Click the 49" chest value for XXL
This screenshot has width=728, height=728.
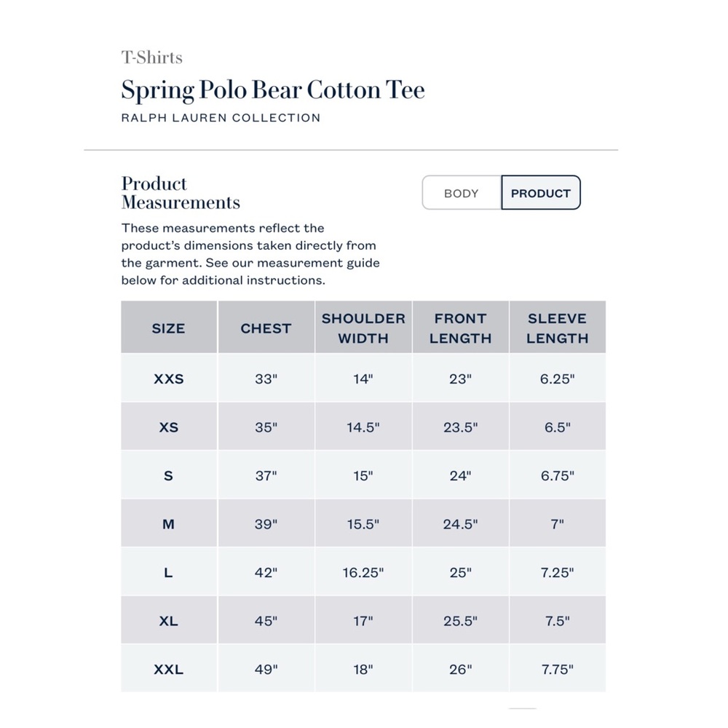(x=266, y=669)
